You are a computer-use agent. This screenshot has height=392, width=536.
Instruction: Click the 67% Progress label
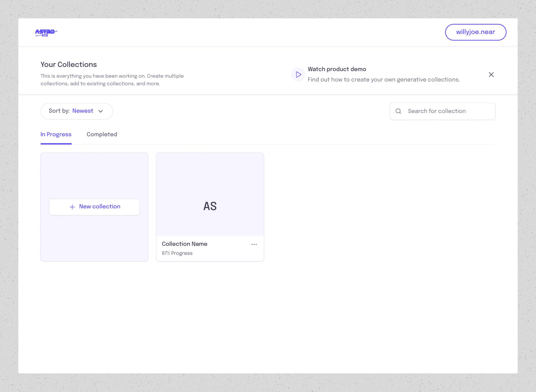[x=177, y=253]
